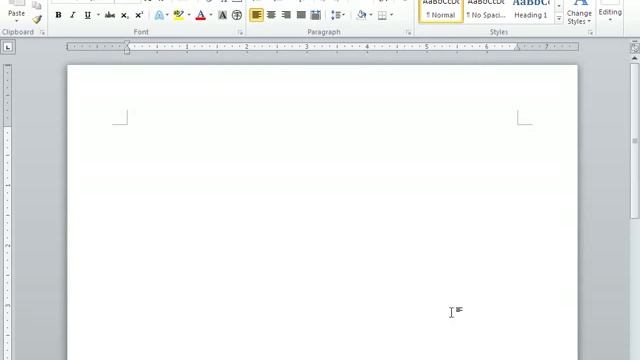Image resolution: width=640 pixels, height=360 pixels.
Task: Toggle bold formatting
Action: (x=58, y=15)
